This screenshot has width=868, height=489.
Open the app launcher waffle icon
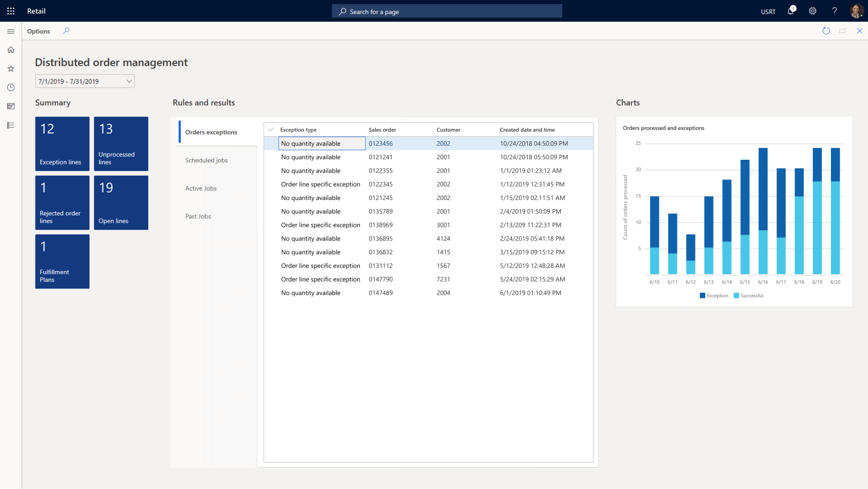(11, 11)
